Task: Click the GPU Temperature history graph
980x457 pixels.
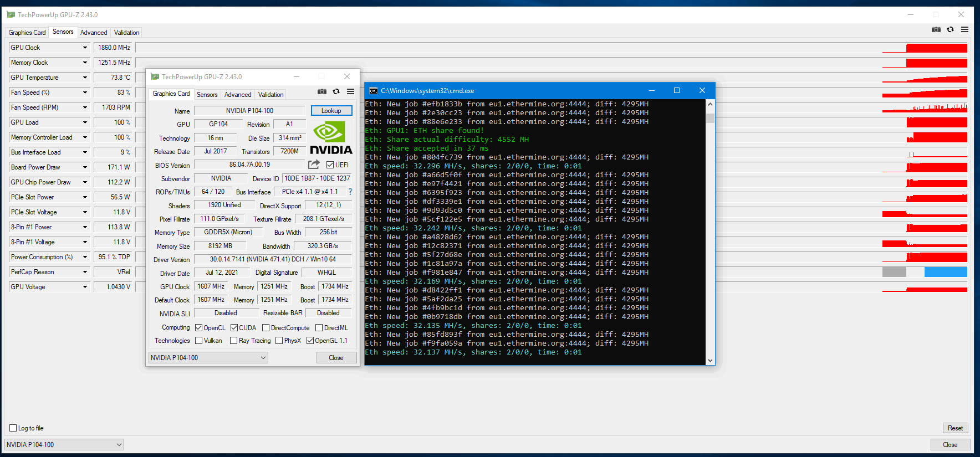Action: pos(552,78)
